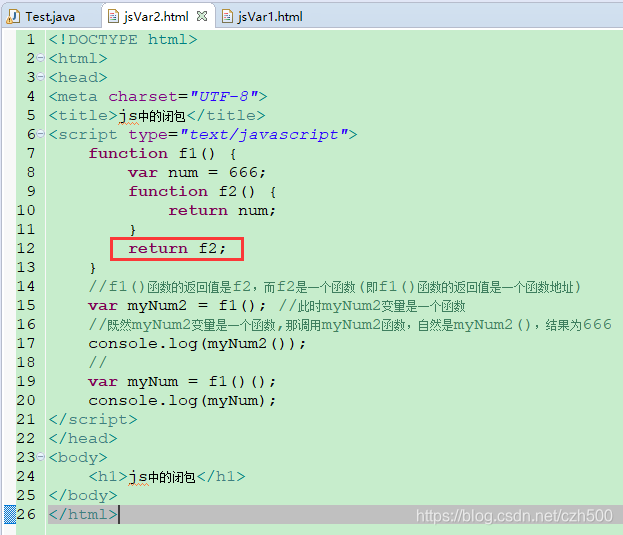This screenshot has height=535, width=623.
Task: Click the blue marker beside line 26
Action: coord(10,514)
